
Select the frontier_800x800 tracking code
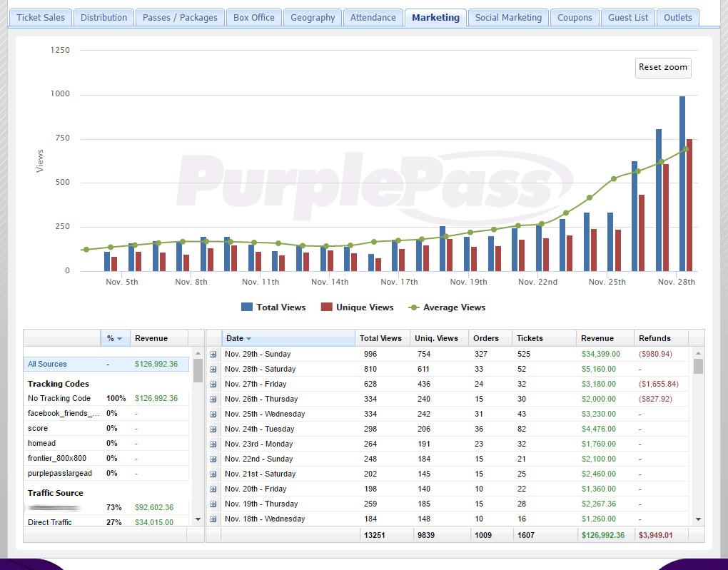106,458
